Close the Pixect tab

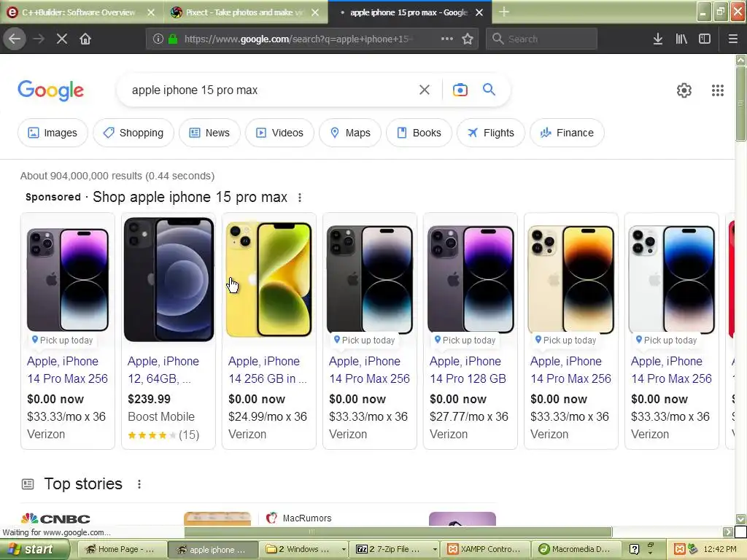click(x=315, y=13)
